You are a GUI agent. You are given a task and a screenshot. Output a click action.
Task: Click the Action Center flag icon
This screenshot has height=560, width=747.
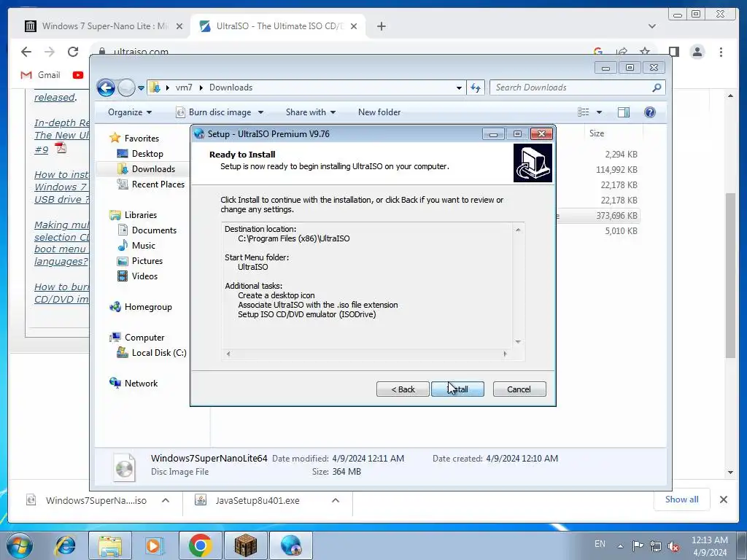(638, 546)
